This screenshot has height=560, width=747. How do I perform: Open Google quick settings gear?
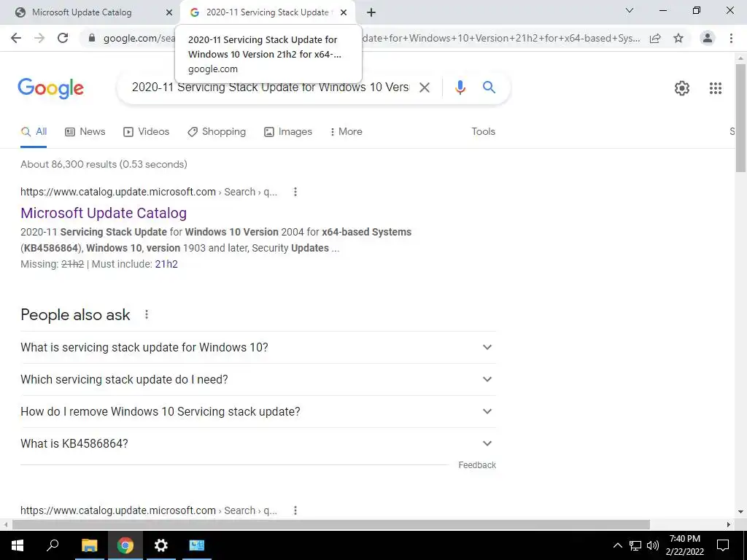point(682,88)
